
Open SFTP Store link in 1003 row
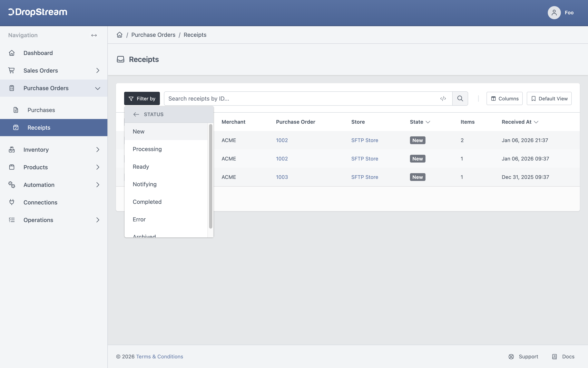tap(364, 177)
